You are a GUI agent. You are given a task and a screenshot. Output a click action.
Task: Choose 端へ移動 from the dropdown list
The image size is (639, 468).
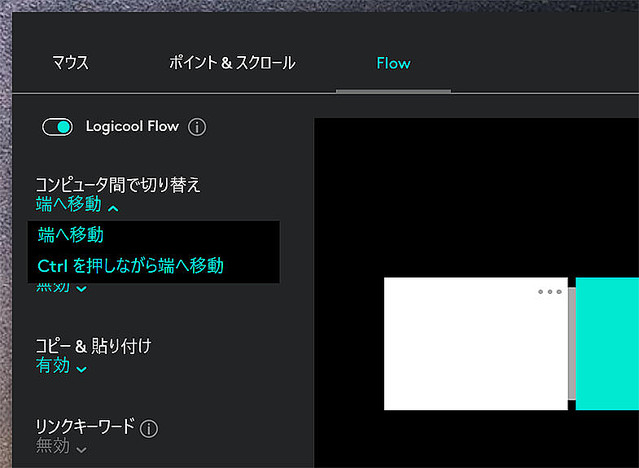pyautogui.click(x=71, y=235)
